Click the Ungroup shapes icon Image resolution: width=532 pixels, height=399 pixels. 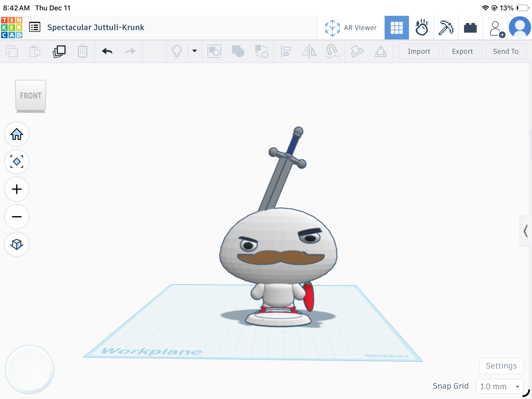point(261,51)
